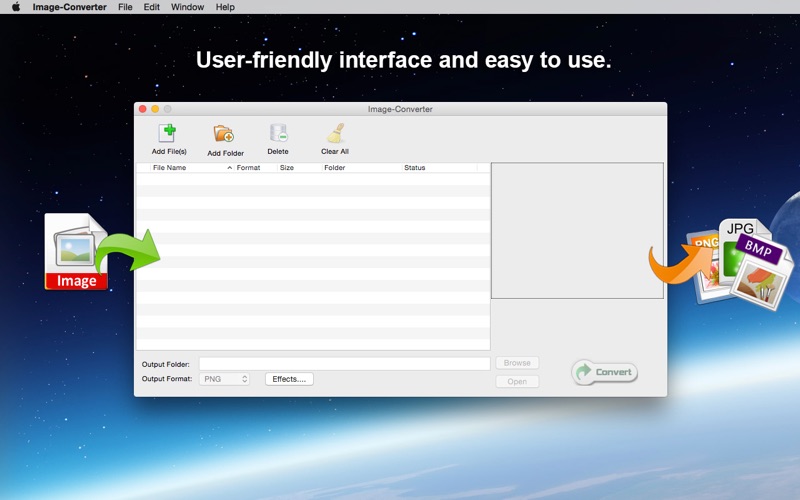Screen dimensions: 800x500
Task: Click the Convert button
Action: (x=605, y=372)
